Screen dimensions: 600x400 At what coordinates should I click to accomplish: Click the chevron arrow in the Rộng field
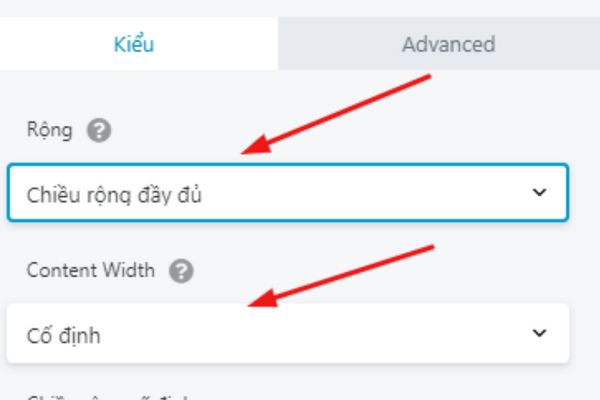540,192
